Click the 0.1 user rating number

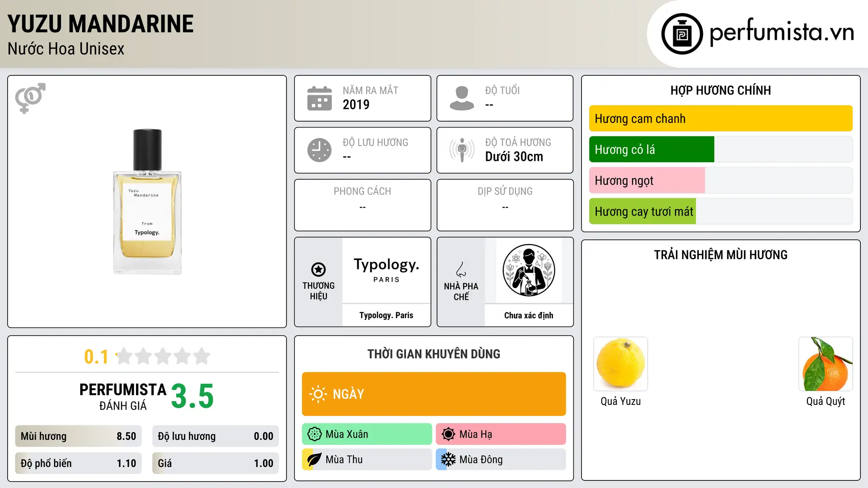(96, 357)
